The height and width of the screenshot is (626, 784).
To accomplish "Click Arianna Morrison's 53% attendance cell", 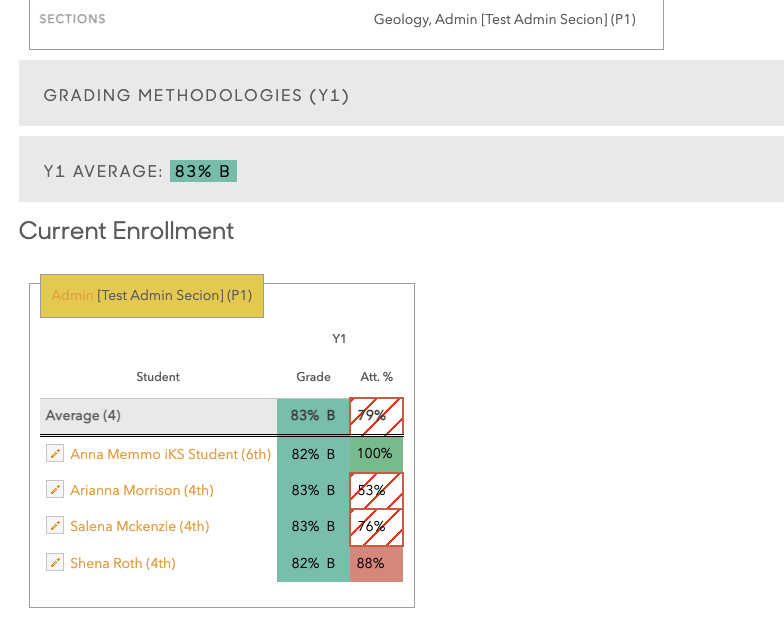I will pos(376,490).
